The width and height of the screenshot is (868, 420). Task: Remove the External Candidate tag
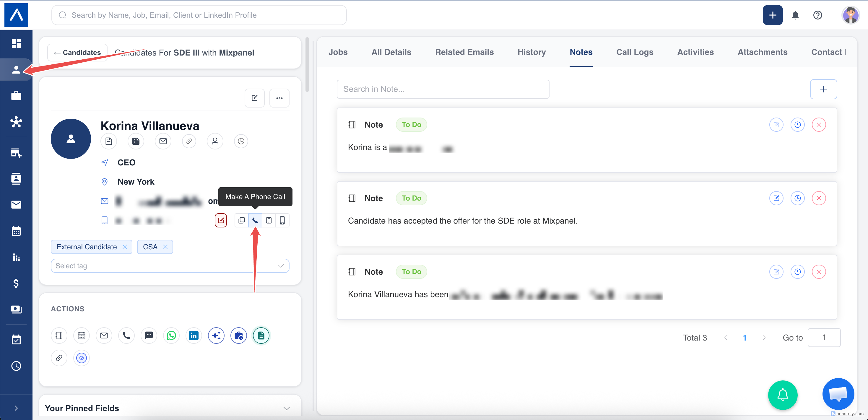[125, 247]
